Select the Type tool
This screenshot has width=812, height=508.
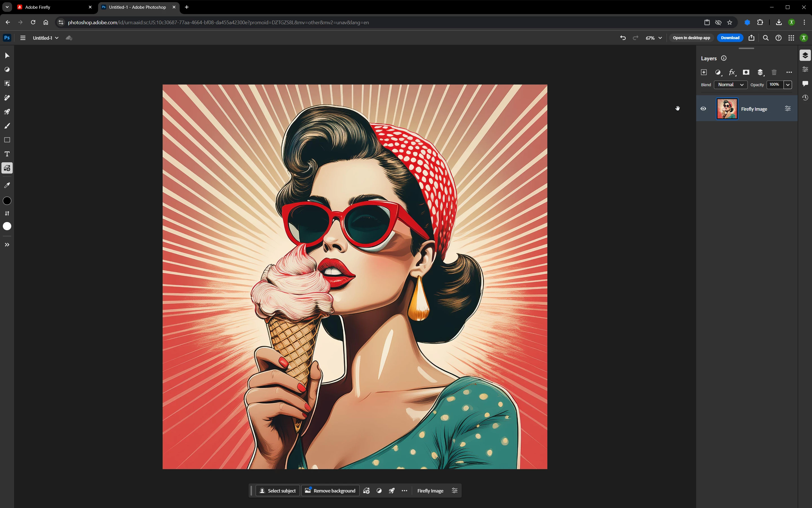click(x=7, y=154)
